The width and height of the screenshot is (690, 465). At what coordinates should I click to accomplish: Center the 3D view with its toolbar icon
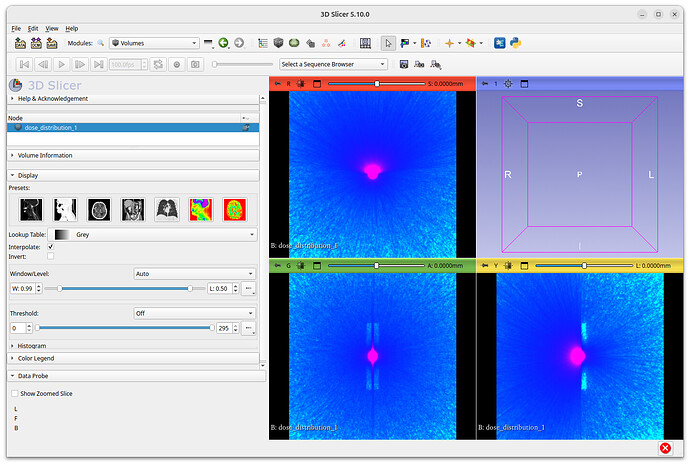(508, 84)
